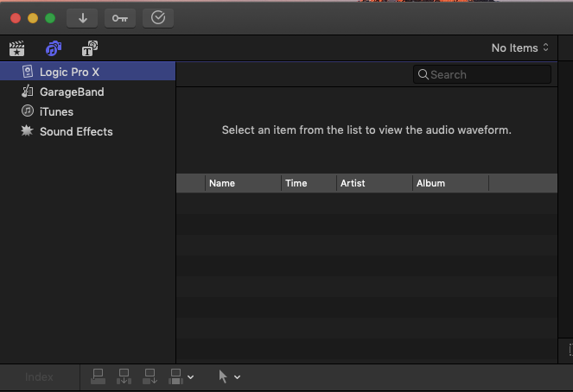Click the Insert clip edit icon
The width and height of the screenshot is (573, 392).
(x=124, y=376)
